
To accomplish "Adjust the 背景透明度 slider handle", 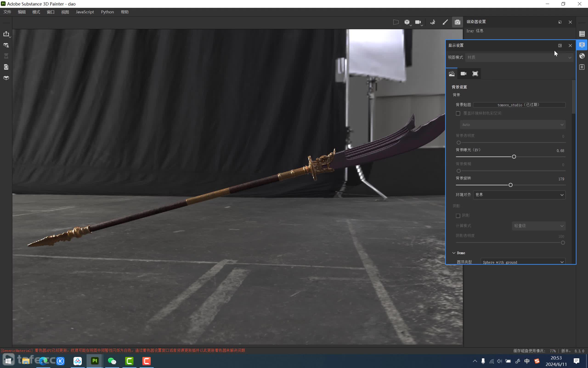I will pos(458,143).
